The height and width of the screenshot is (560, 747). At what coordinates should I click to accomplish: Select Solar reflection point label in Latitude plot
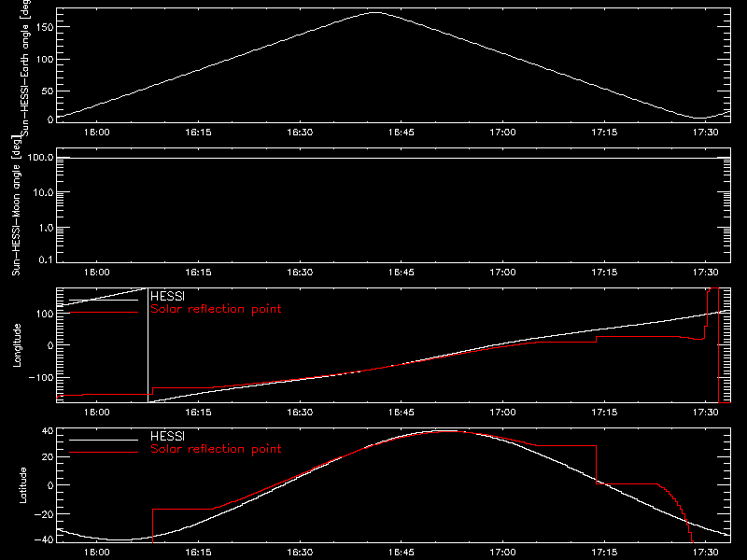pyautogui.click(x=216, y=449)
